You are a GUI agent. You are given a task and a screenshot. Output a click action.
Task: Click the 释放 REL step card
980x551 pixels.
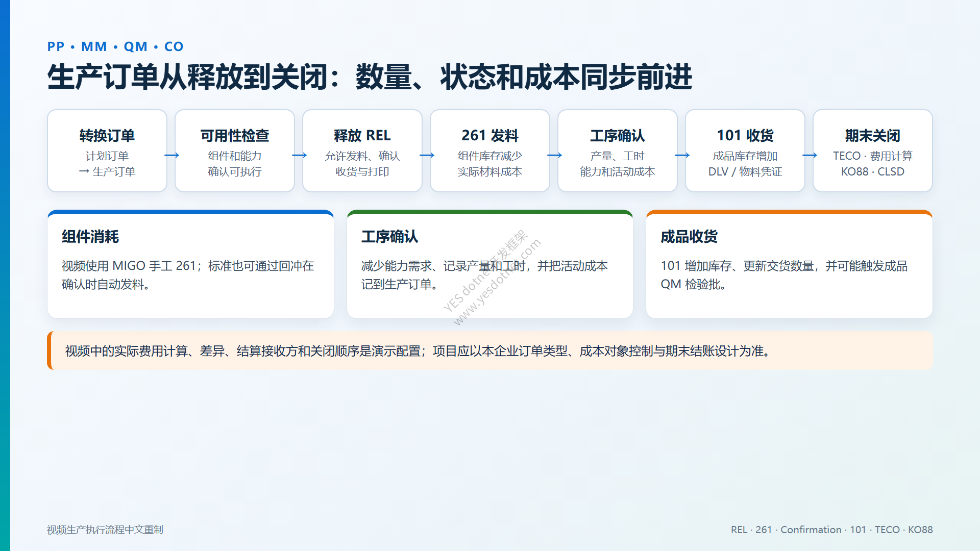(362, 151)
